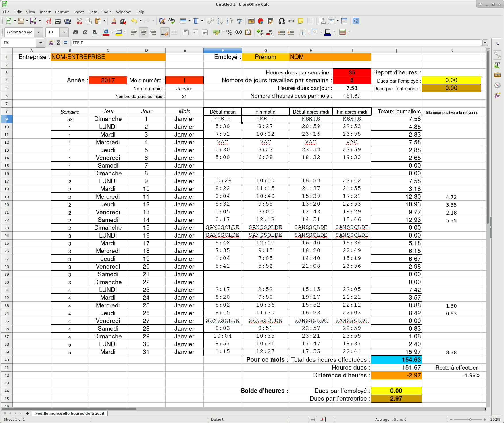
Task: Apply the yellow Highlighting Color swatch
Action: click(x=119, y=32)
